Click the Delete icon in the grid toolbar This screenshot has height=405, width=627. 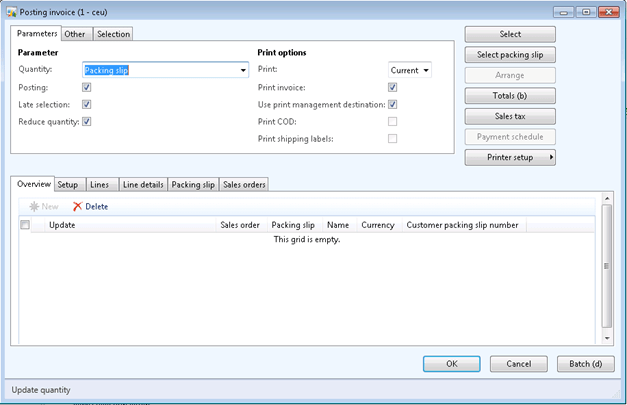click(77, 206)
